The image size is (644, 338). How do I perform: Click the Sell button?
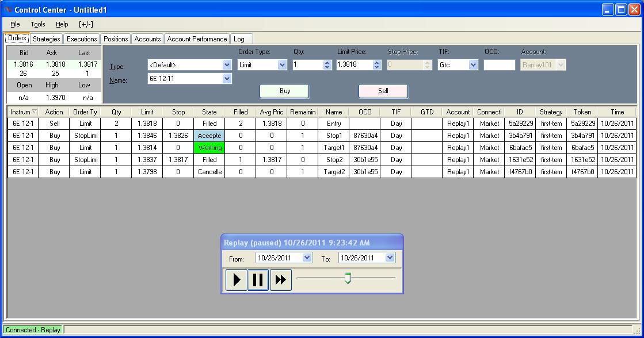(x=383, y=91)
